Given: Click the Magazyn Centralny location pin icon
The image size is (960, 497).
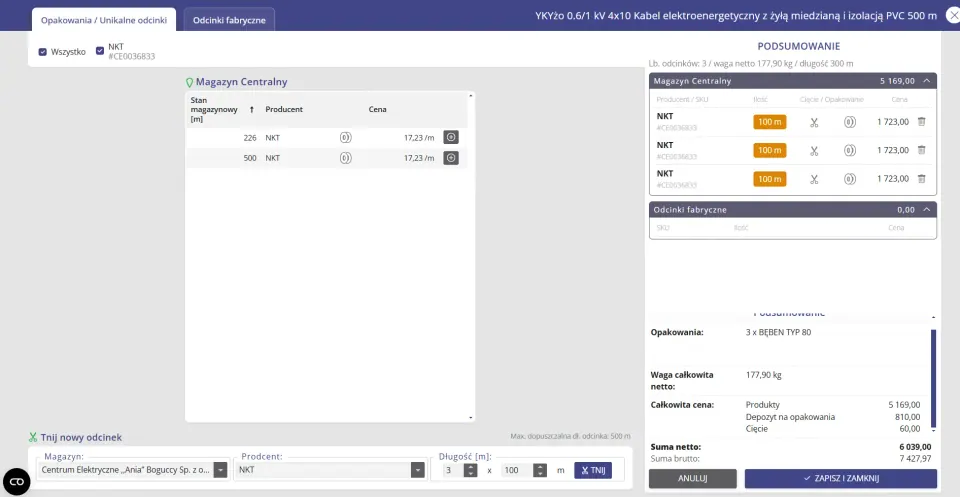Looking at the screenshot, I should pyautogui.click(x=189, y=82).
